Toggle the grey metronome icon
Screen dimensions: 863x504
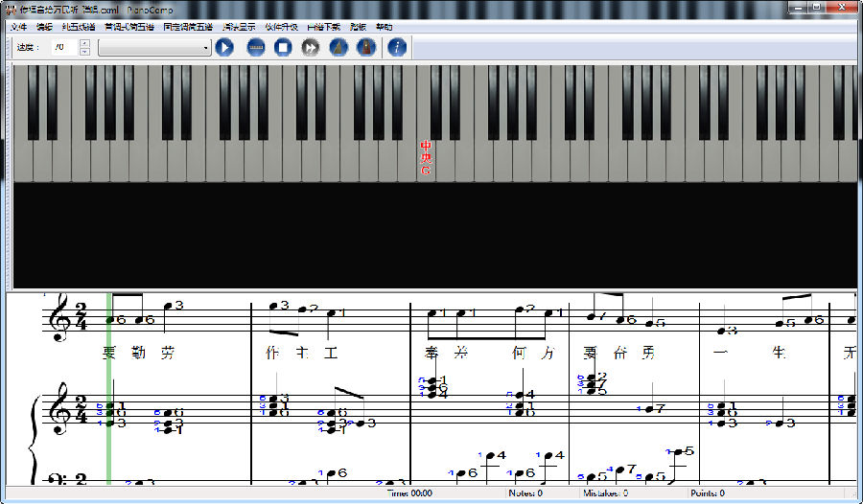[x=338, y=47]
